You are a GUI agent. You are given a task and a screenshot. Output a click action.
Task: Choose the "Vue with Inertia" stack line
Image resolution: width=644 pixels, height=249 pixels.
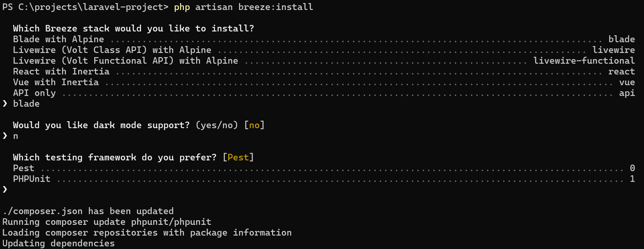[56, 82]
